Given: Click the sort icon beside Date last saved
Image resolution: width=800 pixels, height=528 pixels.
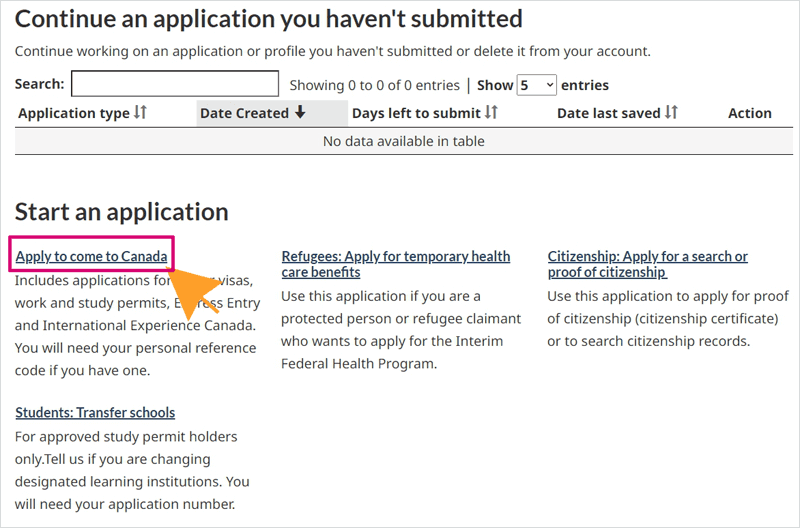Looking at the screenshot, I should (x=671, y=113).
